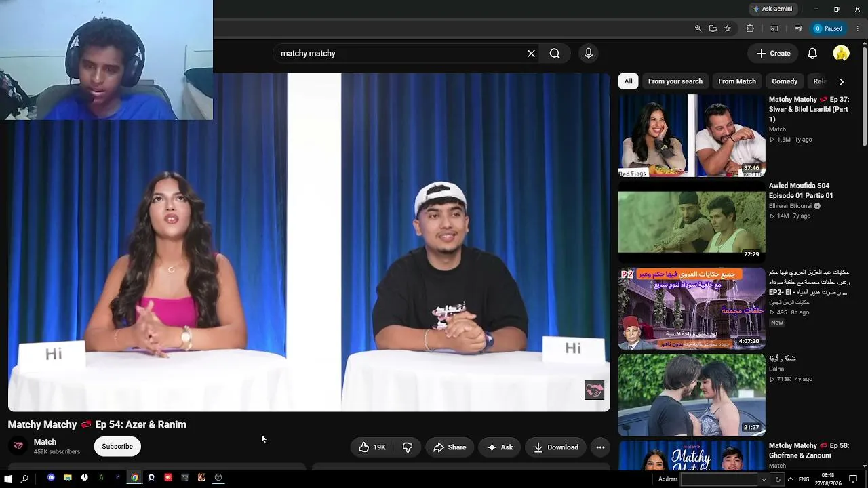
Task: Open the Windows Action Center
Action: [853, 479]
